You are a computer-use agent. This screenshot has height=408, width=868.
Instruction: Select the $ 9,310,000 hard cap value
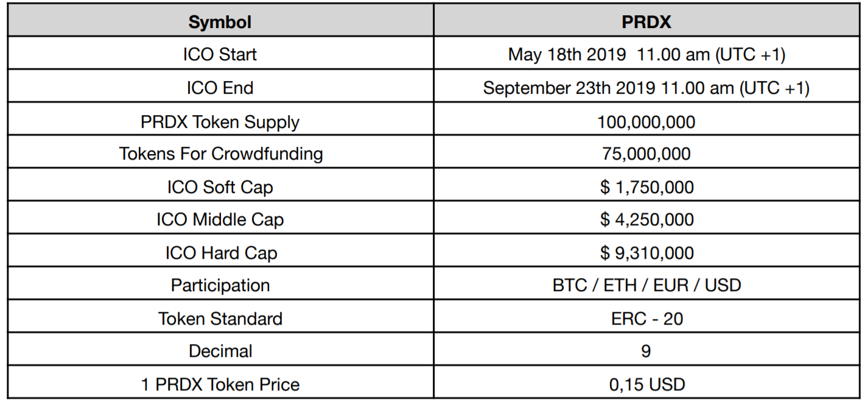coord(646,253)
